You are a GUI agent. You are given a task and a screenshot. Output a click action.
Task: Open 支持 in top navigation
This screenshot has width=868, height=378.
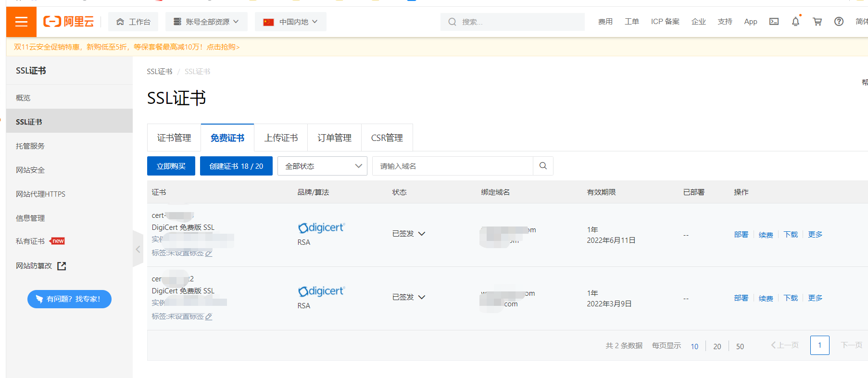[x=725, y=22]
